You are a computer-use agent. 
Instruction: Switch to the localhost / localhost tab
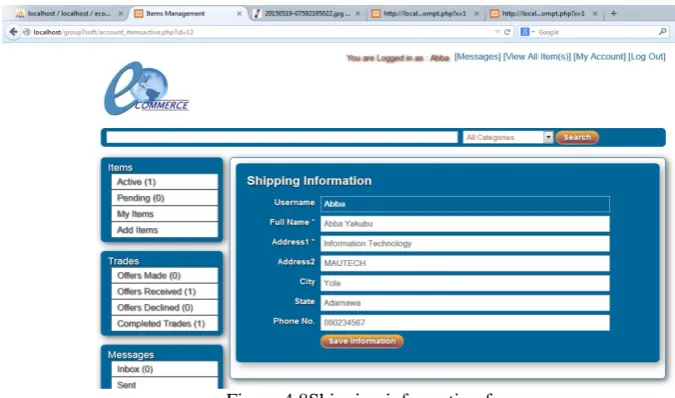(x=69, y=14)
